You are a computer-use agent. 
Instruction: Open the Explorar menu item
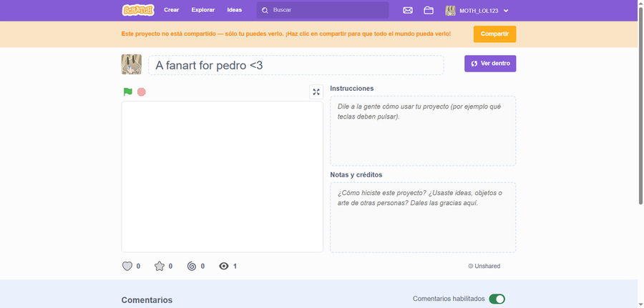[203, 10]
